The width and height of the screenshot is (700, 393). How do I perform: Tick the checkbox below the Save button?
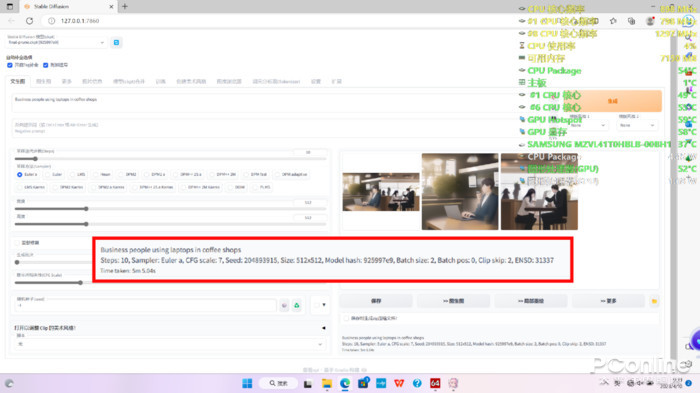point(346,318)
